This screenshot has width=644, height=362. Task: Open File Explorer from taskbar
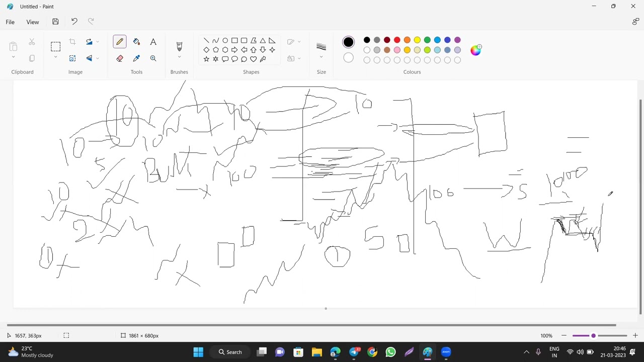point(316,352)
